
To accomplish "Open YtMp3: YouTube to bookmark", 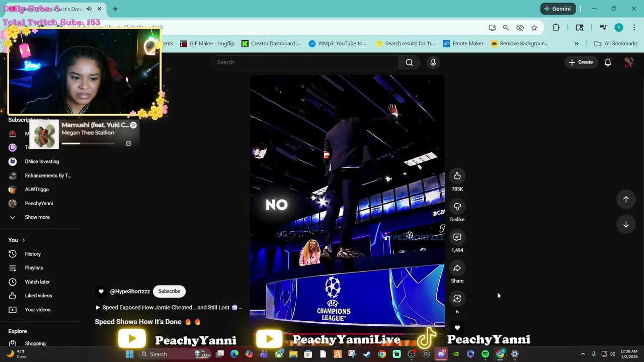I will pos(338,44).
